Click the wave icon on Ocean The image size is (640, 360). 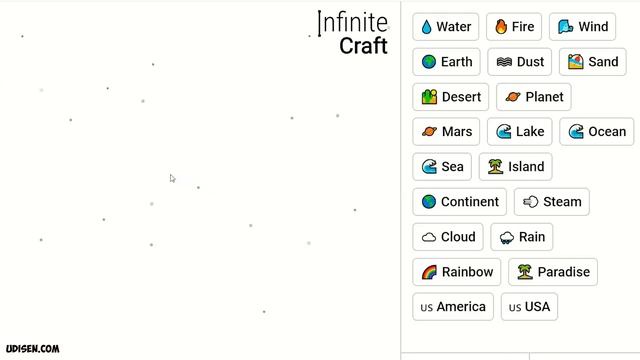pyautogui.click(x=576, y=131)
